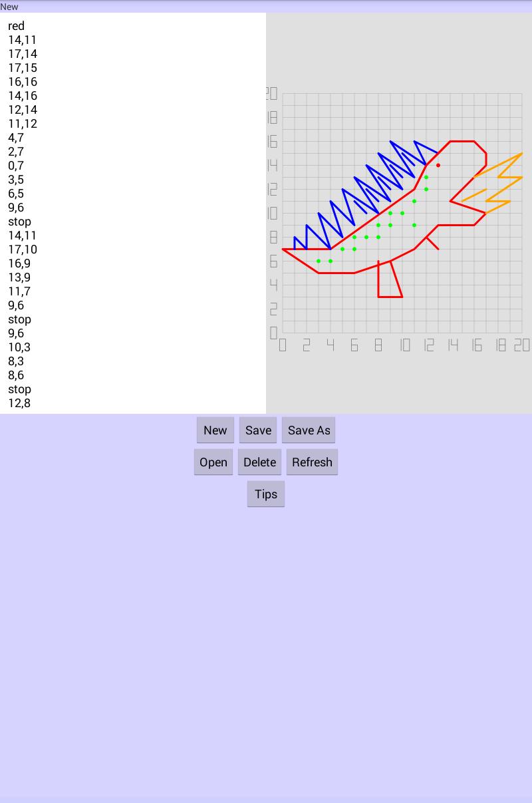The height and width of the screenshot is (803, 532).
Task: Select coordinate line "14,11" at list top
Action: pyautogui.click(x=23, y=40)
